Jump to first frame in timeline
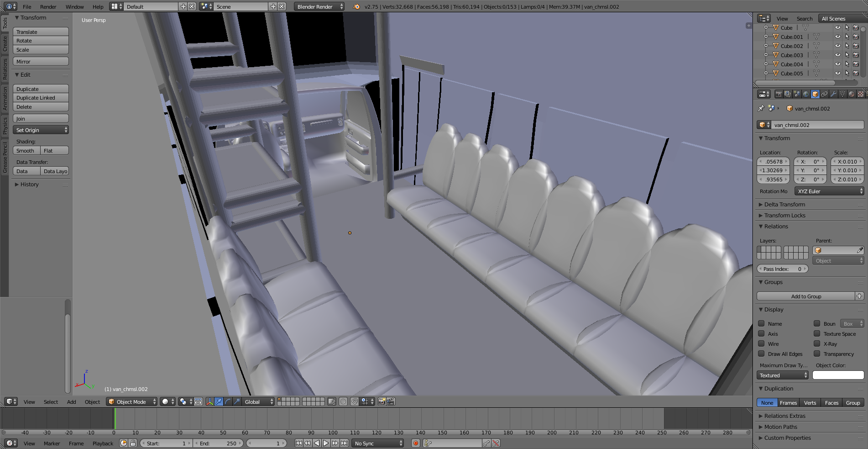 [298, 443]
